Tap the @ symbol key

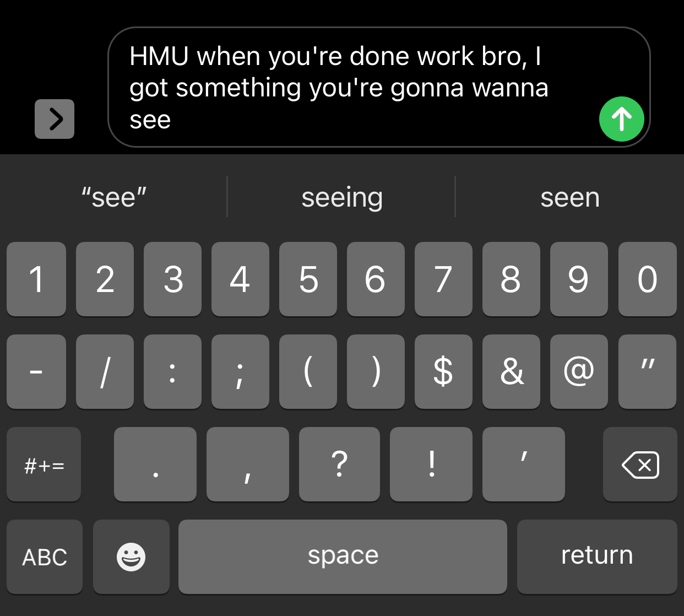pyautogui.click(x=579, y=372)
